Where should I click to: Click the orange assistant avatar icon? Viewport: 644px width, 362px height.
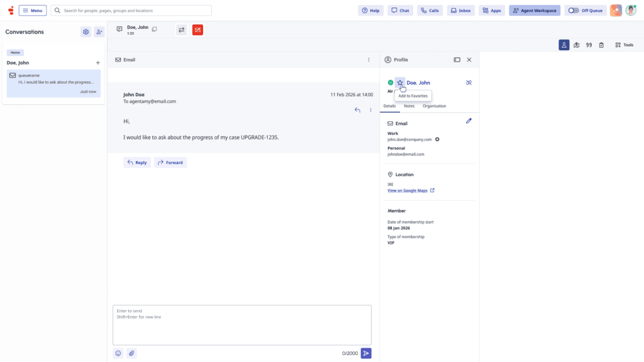616,10
